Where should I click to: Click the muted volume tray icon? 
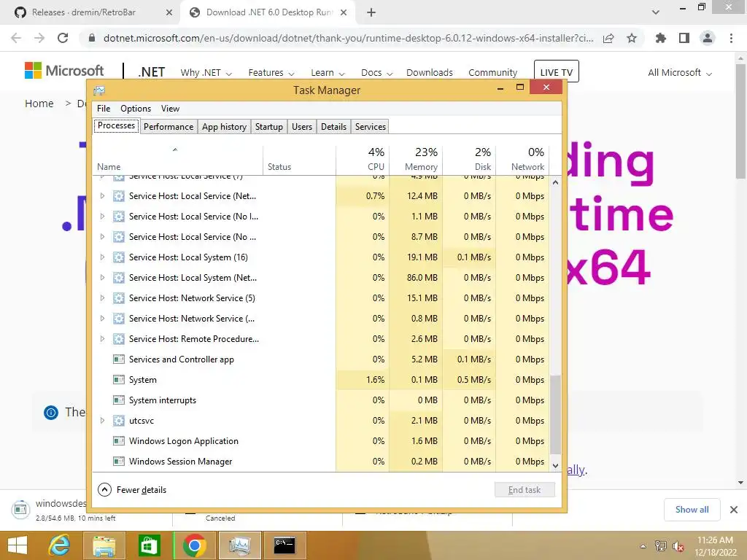(x=678, y=546)
